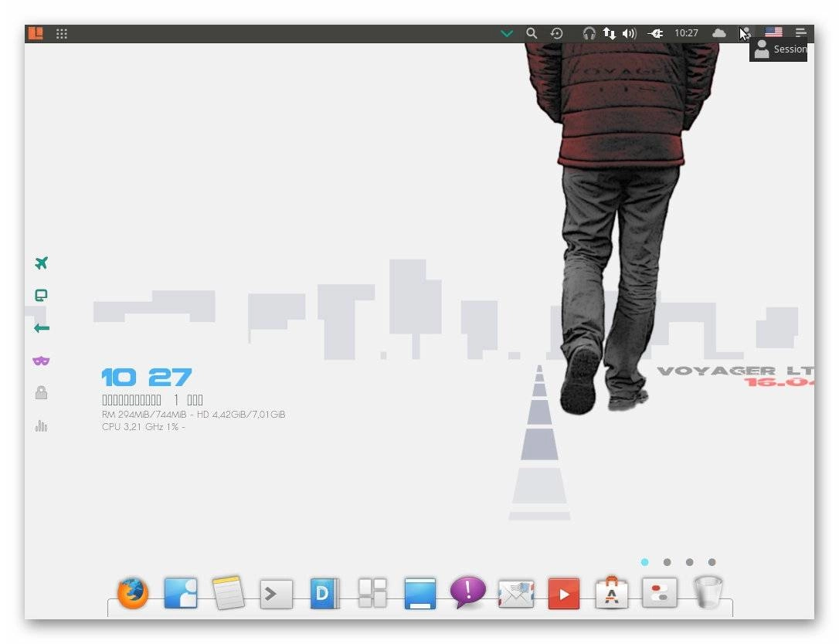Viewport: 839px width, 644px height.
Task: Click the history restore clock icon
Action: coord(556,33)
